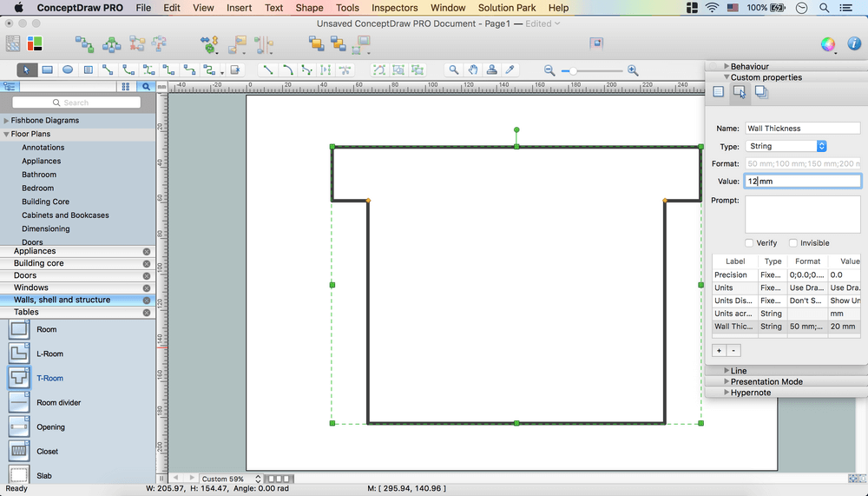Select the magnifier zoom tool
This screenshot has width=868, height=496.
[453, 69]
